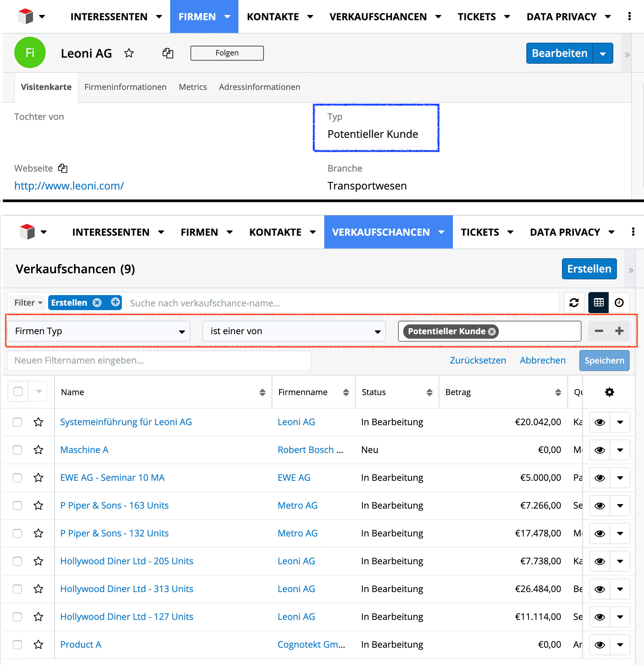Screen dimensions: 644x665
Task: Click the cube logo in the top navigation bar
Action: (26, 16)
